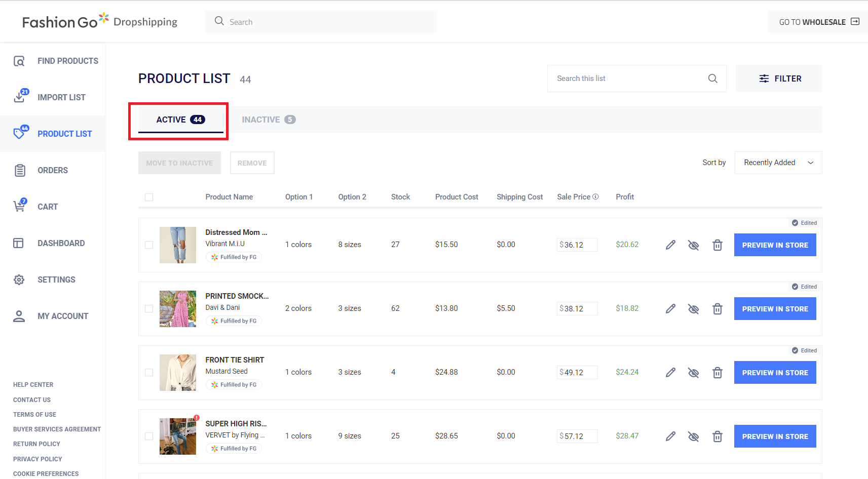868x479 pixels.
Task: Click the GO TO WHOLESALE button
Action: pos(818,22)
